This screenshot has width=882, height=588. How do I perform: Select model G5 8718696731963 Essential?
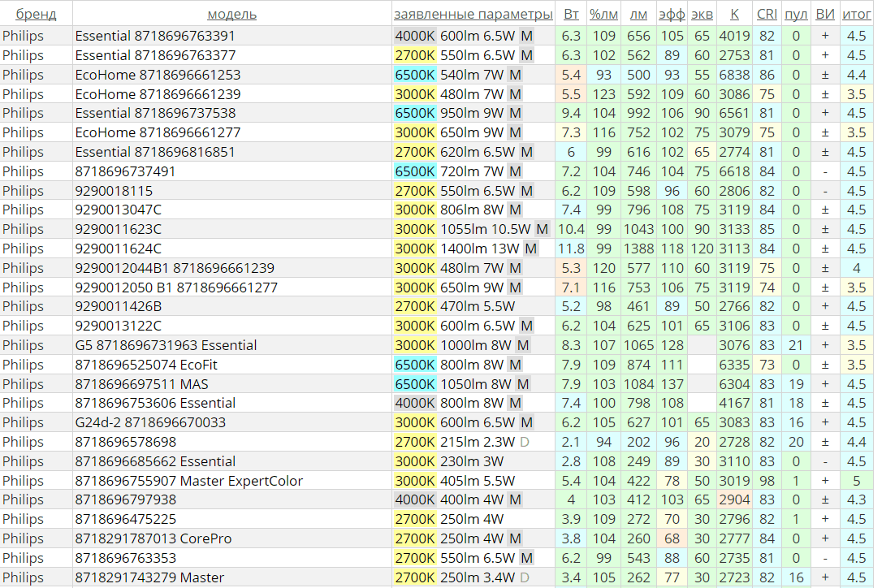(x=166, y=345)
